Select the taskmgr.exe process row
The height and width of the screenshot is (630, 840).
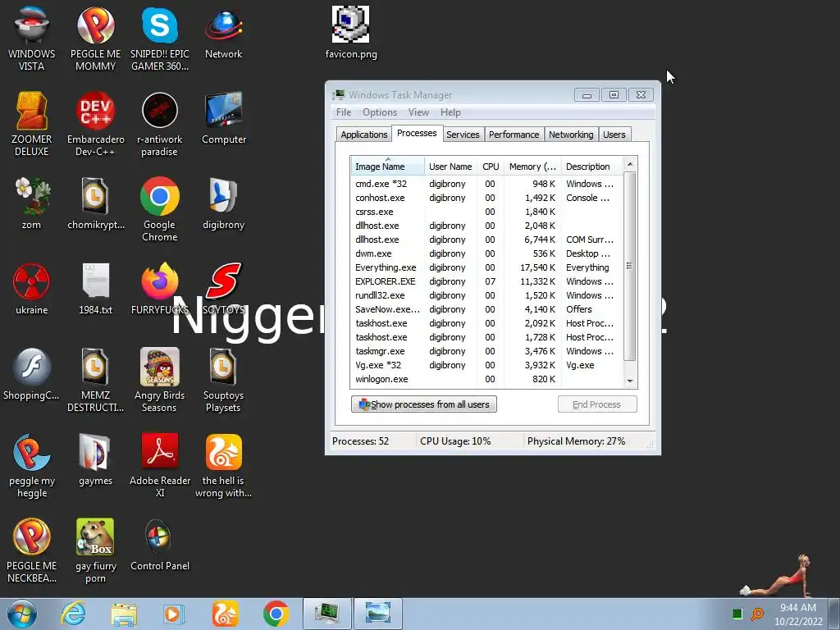coord(487,351)
